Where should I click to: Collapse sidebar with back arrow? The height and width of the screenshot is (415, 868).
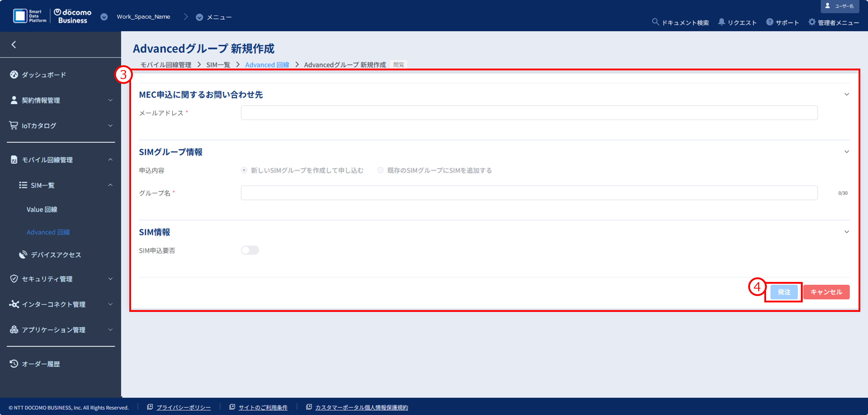pyautogui.click(x=14, y=45)
